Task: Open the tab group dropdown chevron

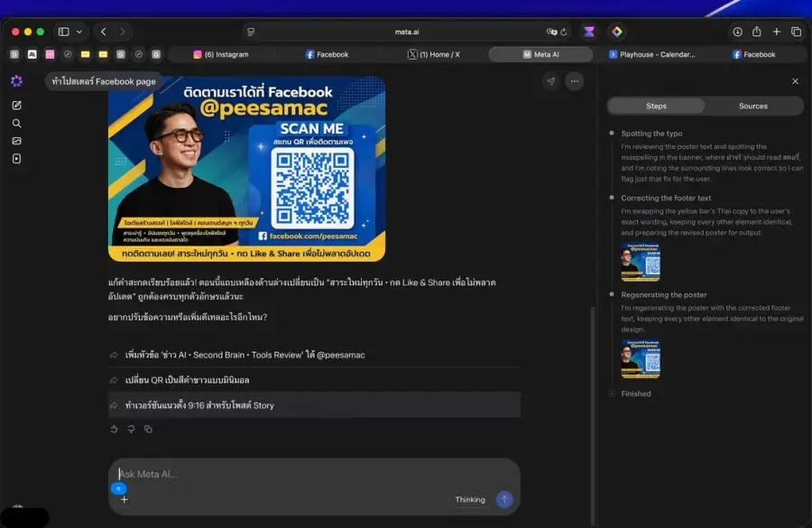Action: pyautogui.click(x=79, y=32)
